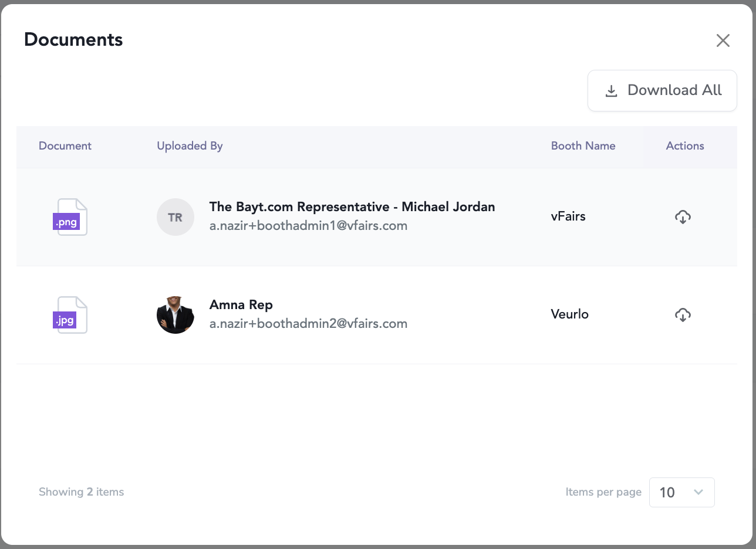Click the Document column header
The image size is (756, 549).
65,146
